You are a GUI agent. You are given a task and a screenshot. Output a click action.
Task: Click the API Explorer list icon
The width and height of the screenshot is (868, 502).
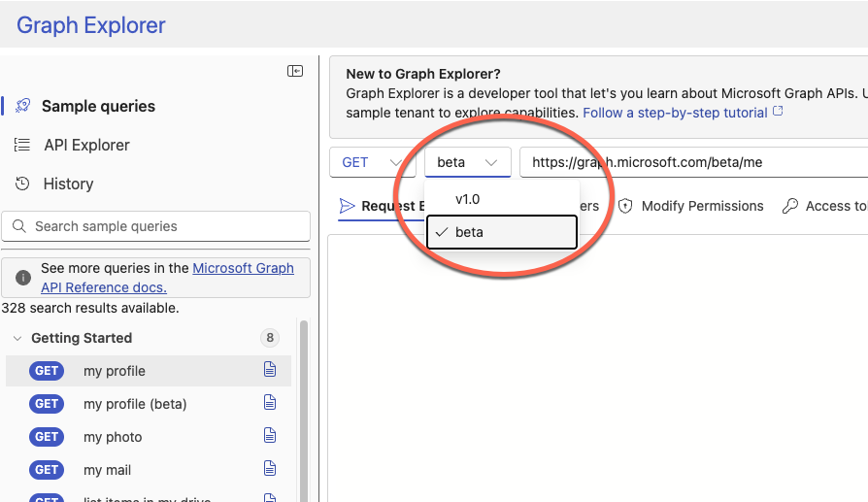(x=22, y=145)
